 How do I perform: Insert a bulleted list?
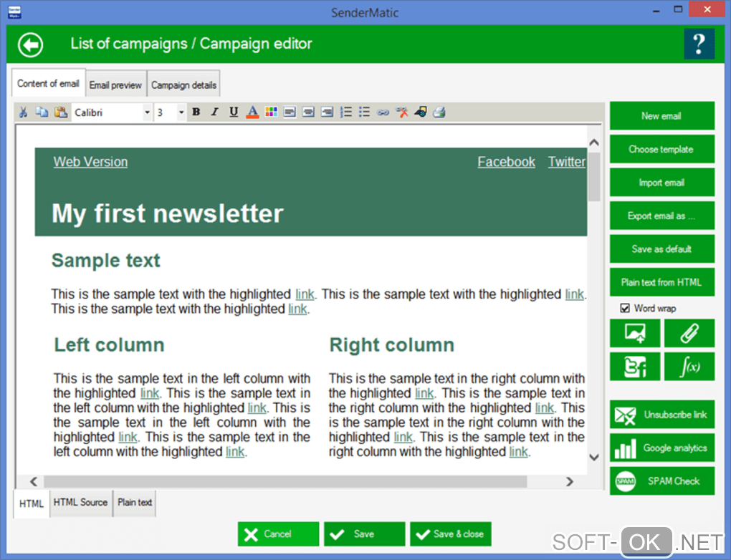pyautogui.click(x=365, y=112)
